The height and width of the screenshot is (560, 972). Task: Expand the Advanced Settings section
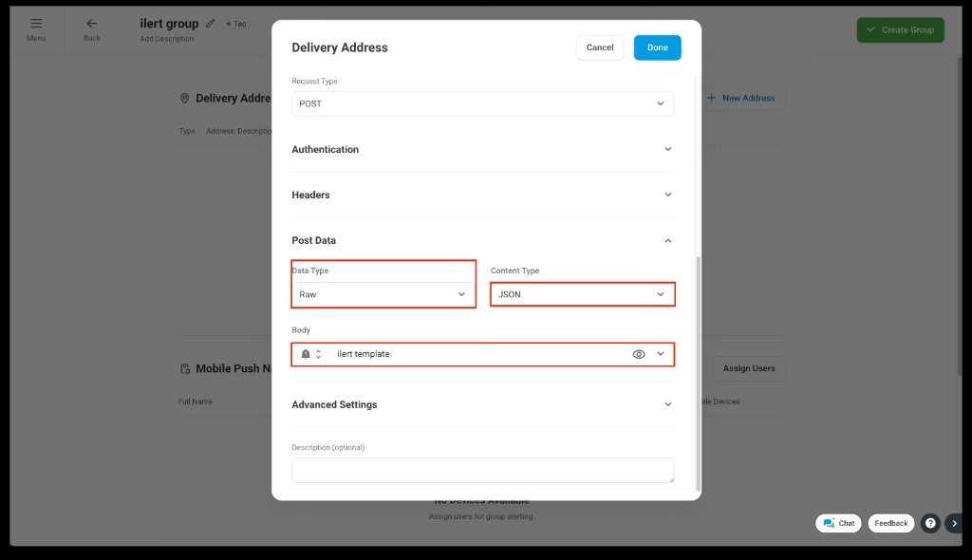[482, 404]
